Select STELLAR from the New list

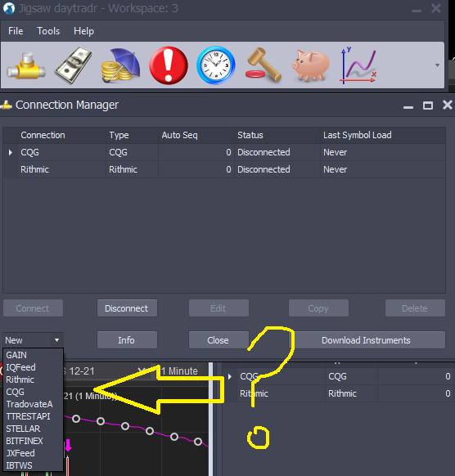[33, 429]
